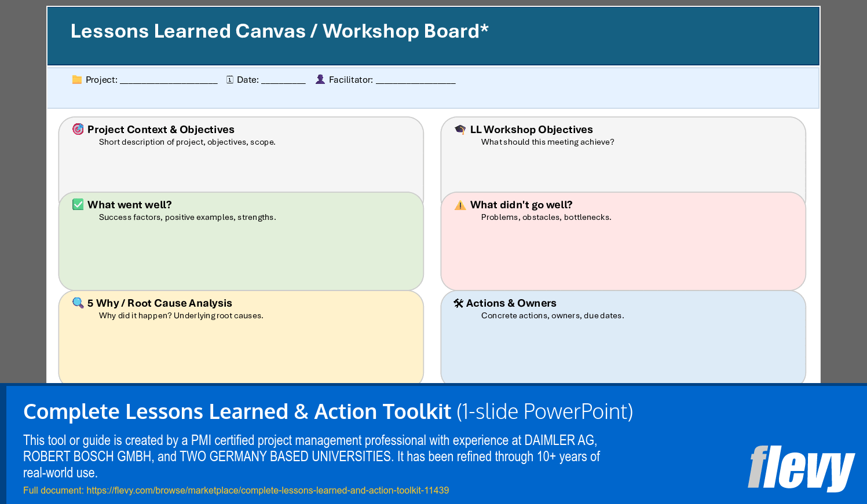This screenshot has height=504, width=867.
Task: Click the calendar icon next to Date
Action: tap(230, 80)
